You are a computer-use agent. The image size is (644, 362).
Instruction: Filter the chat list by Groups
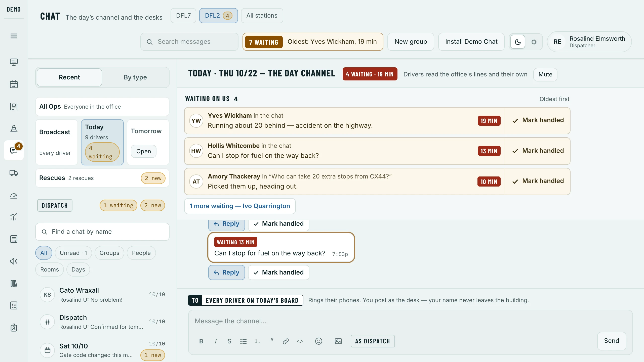tap(109, 253)
